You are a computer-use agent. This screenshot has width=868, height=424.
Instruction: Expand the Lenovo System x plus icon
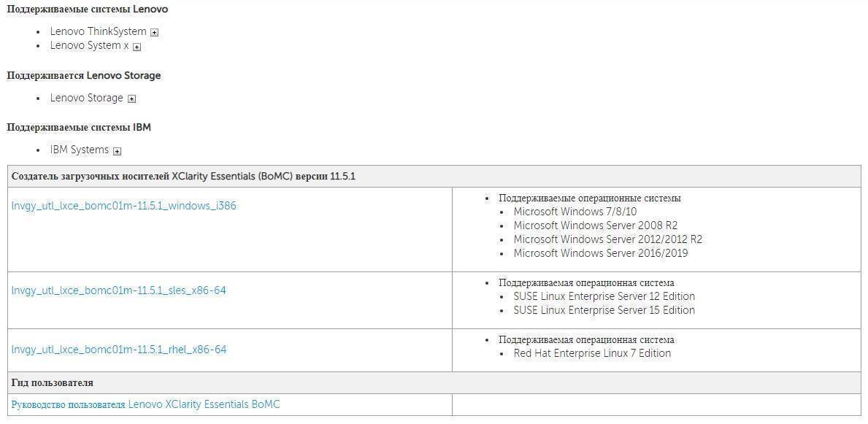coord(137,47)
